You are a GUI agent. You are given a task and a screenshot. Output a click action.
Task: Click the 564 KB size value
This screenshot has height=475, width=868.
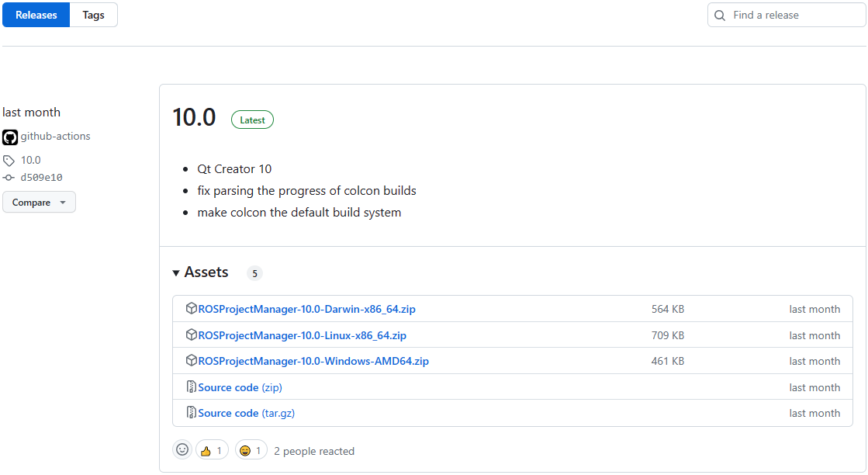[x=668, y=310]
